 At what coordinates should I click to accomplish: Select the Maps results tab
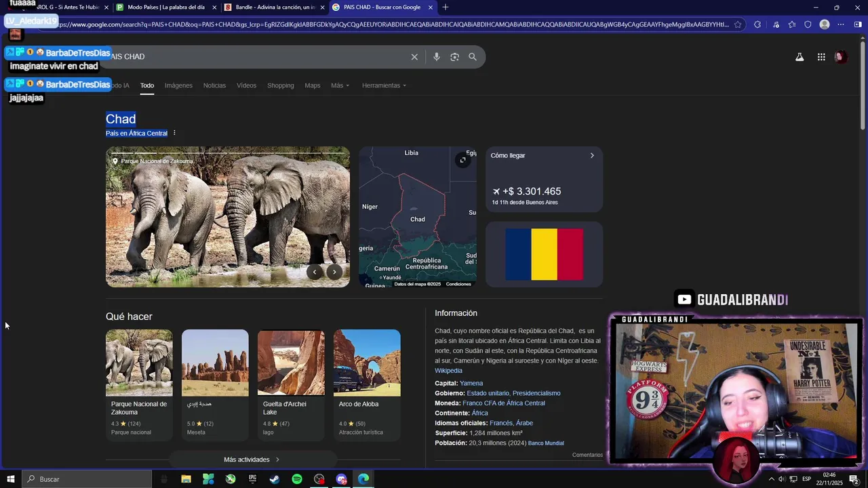313,85
